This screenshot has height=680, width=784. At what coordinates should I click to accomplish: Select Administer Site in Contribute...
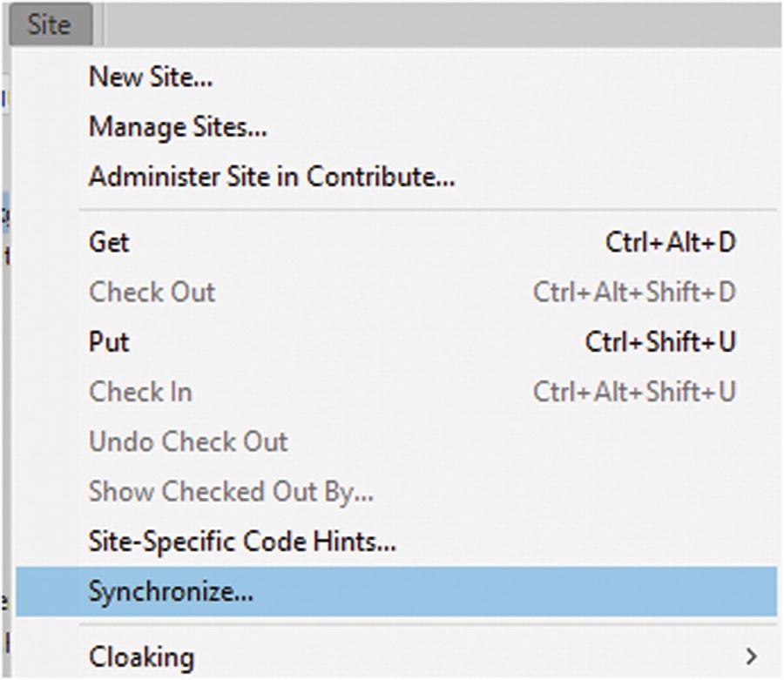point(272,177)
